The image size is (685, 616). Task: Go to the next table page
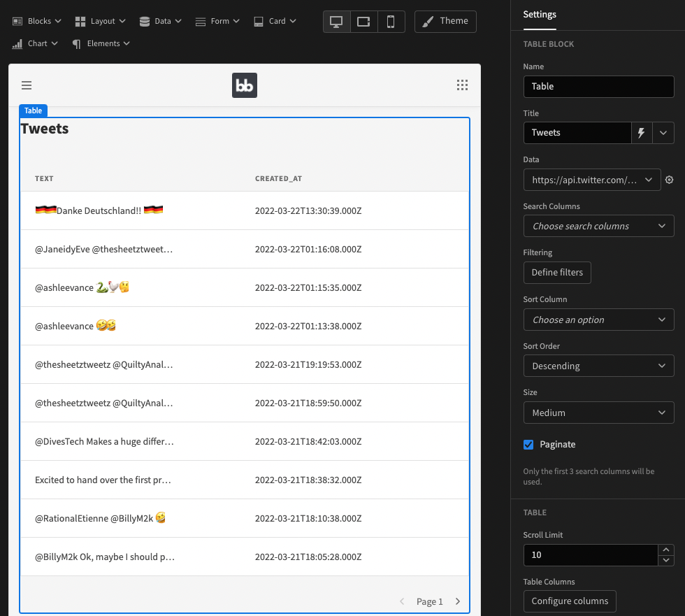point(458,601)
